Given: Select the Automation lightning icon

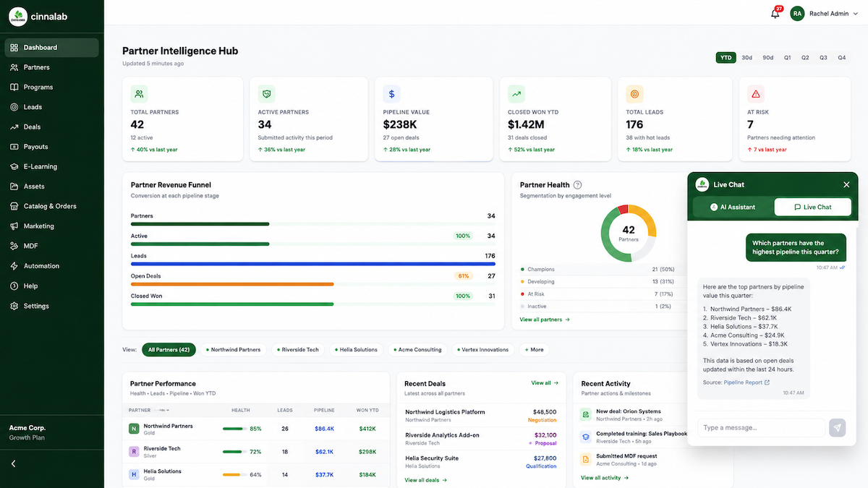Looking at the screenshot, I should pyautogui.click(x=14, y=266).
